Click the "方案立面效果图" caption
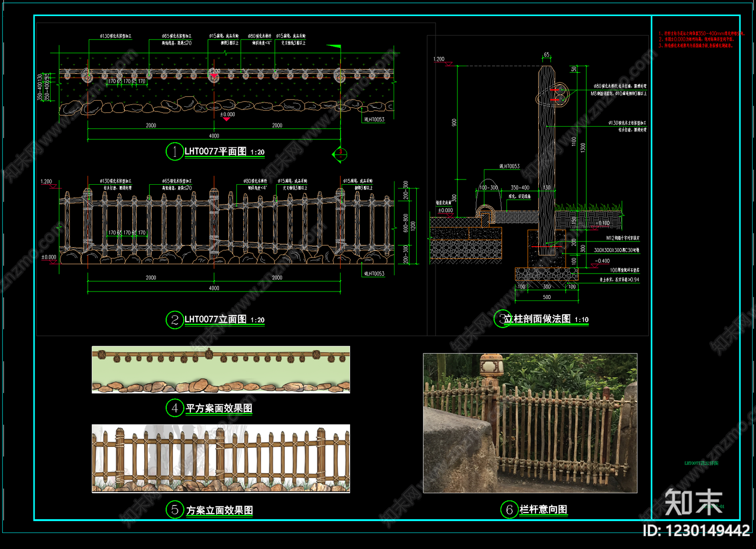The height and width of the screenshot is (549, 756). click(x=219, y=510)
